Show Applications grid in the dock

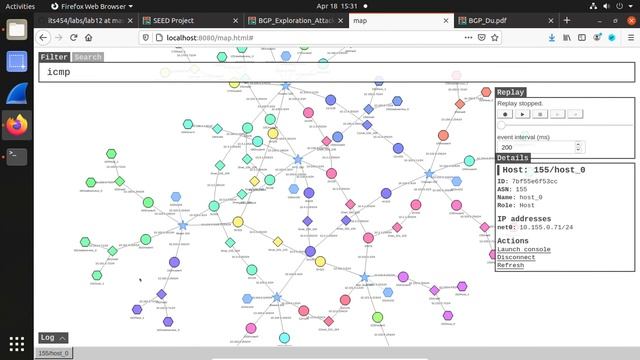tap(17, 344)
